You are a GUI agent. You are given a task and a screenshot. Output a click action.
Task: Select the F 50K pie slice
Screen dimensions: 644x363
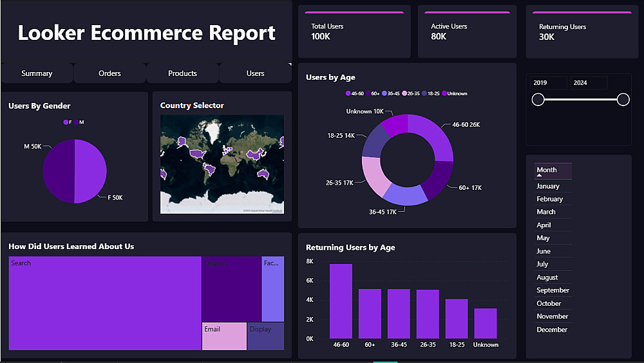point(91,171)
